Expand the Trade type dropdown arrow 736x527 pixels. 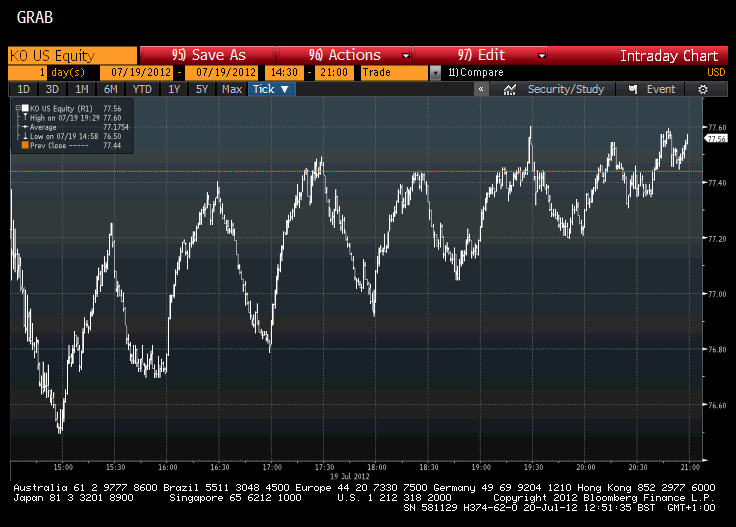(x=435, y=72)
